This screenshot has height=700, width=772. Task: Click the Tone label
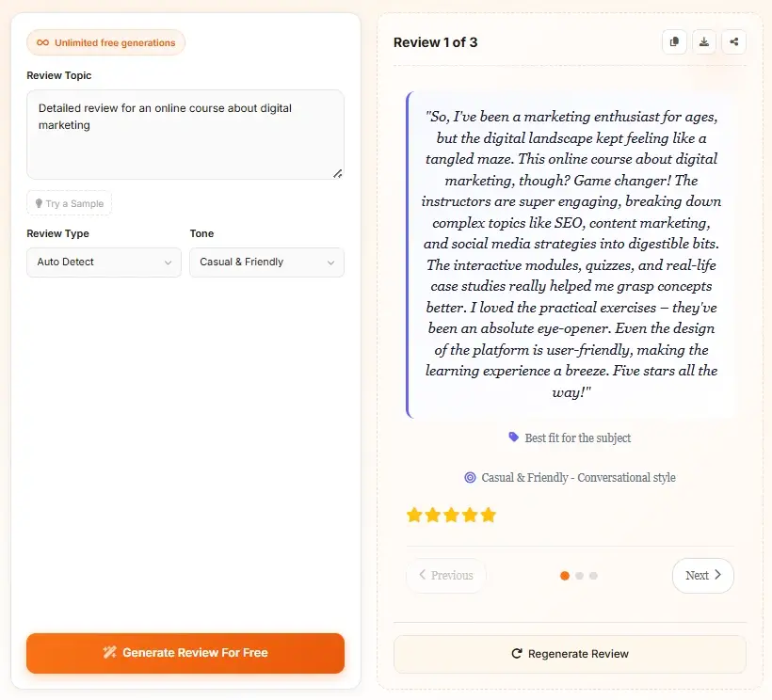(201, 233)
